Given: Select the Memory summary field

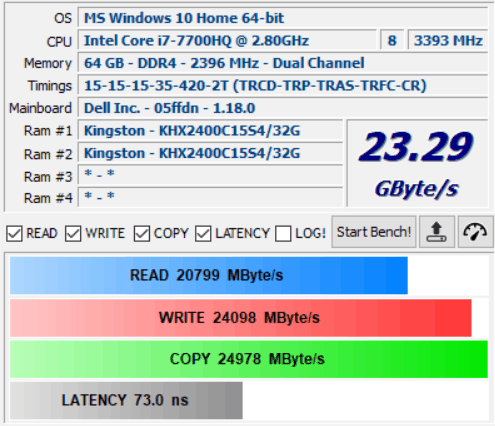Looking at the screenshot, I should pyautogui.click(x=283, y=63).
